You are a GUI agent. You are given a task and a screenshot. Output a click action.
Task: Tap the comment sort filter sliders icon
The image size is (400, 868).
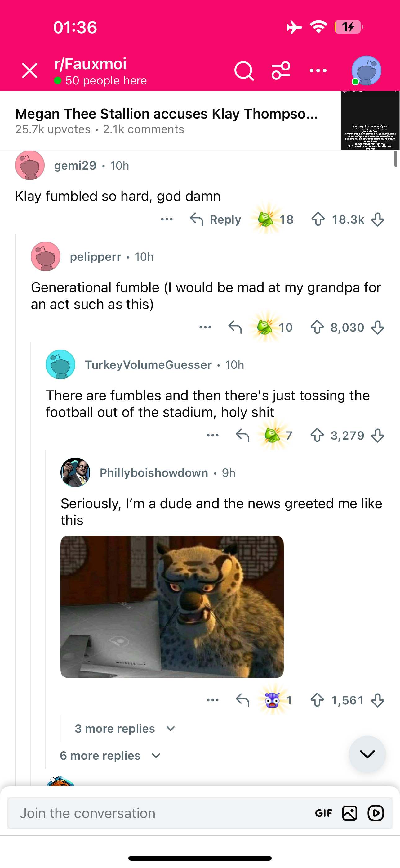tap(281, 71)
